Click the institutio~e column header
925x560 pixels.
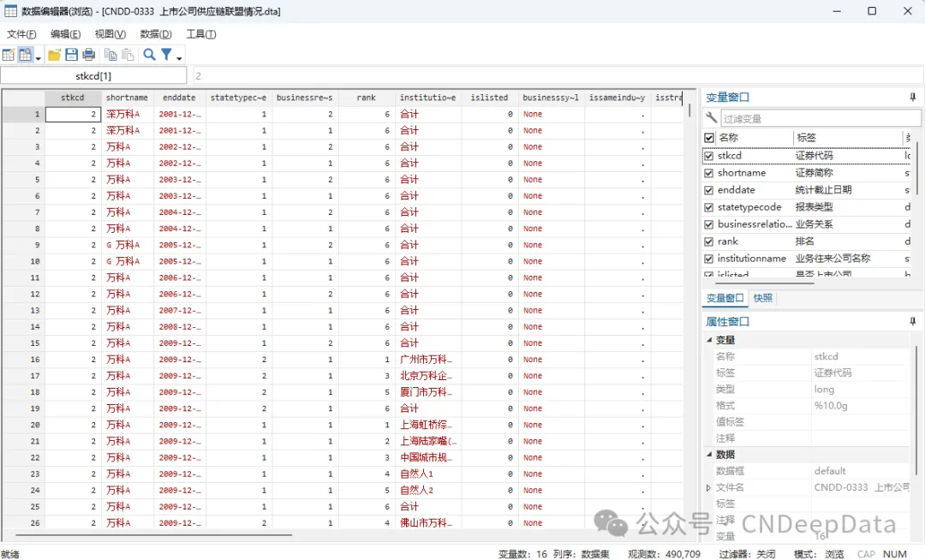(427, 98)
